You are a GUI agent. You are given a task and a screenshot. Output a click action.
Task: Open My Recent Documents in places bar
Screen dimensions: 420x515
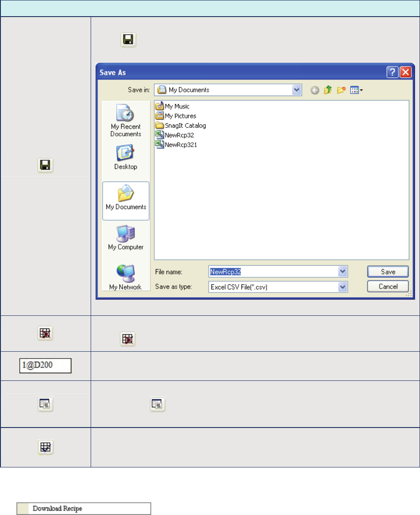tap(126, 121)
